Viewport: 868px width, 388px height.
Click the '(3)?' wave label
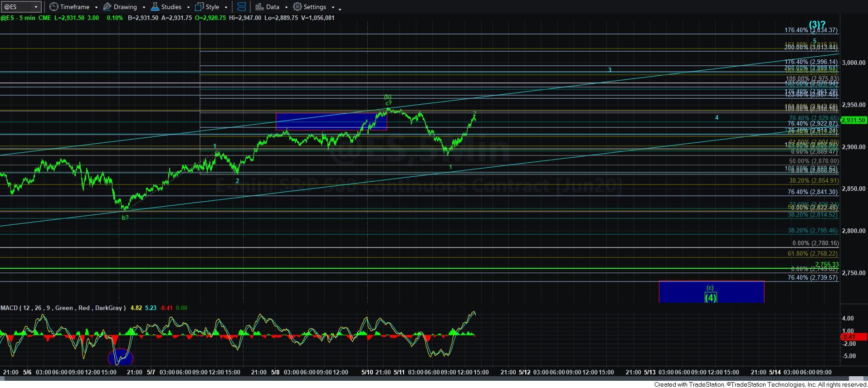click(817, 24)
